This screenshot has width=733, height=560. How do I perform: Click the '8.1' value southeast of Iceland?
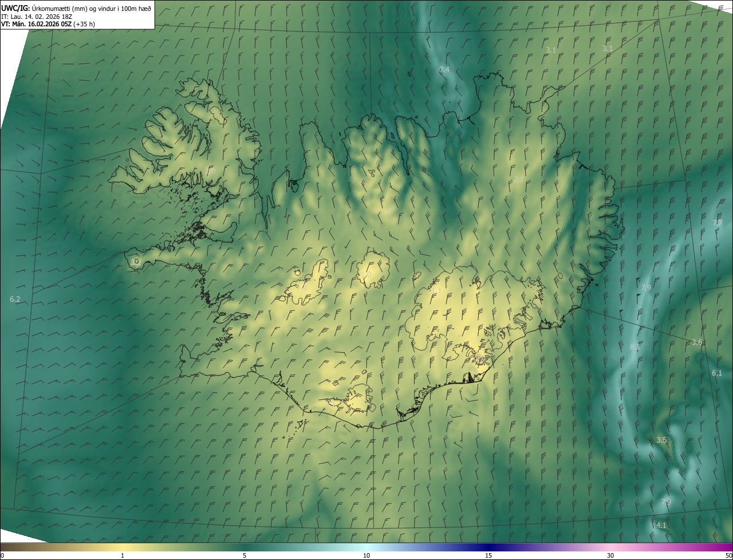pyautogui.click(x=635, y=347)
